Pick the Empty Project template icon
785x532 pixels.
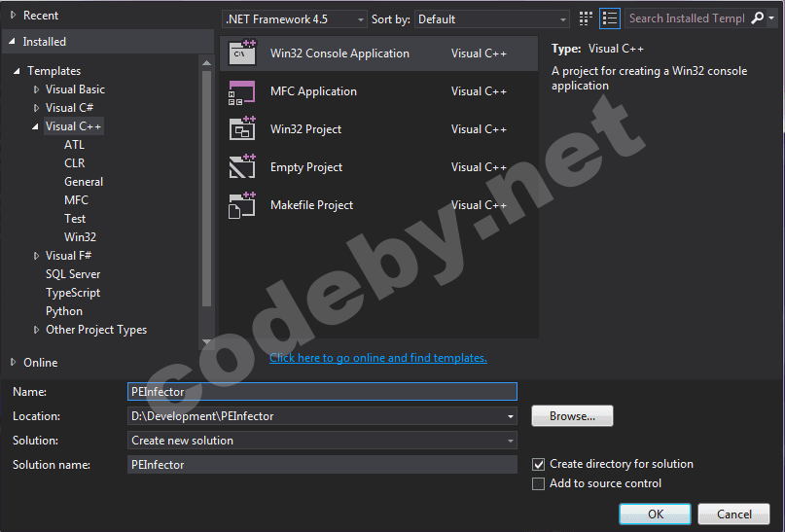click(x=241, y=167)
